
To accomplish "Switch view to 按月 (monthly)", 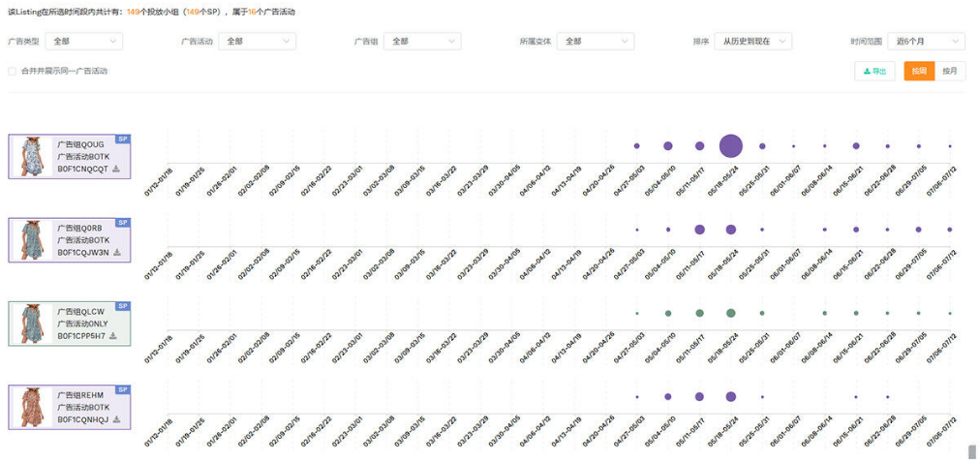I will 950,71.
